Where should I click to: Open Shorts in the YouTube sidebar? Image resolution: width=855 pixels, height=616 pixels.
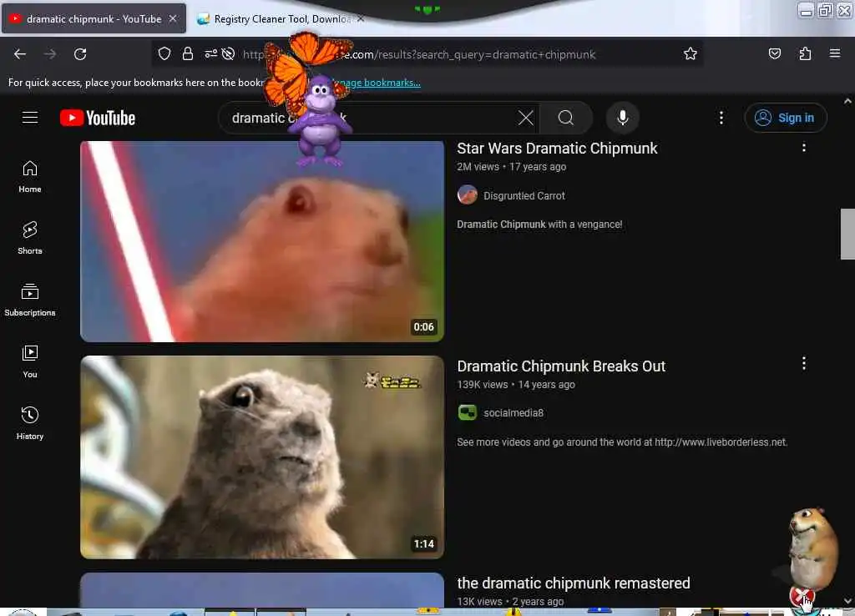pyautogui.click(x=30, y=238)
